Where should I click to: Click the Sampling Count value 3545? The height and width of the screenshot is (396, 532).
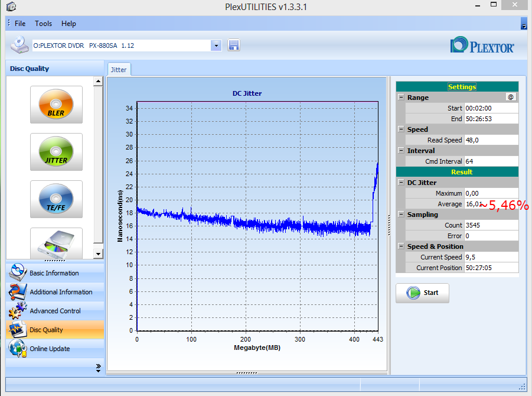pos(491,225)
